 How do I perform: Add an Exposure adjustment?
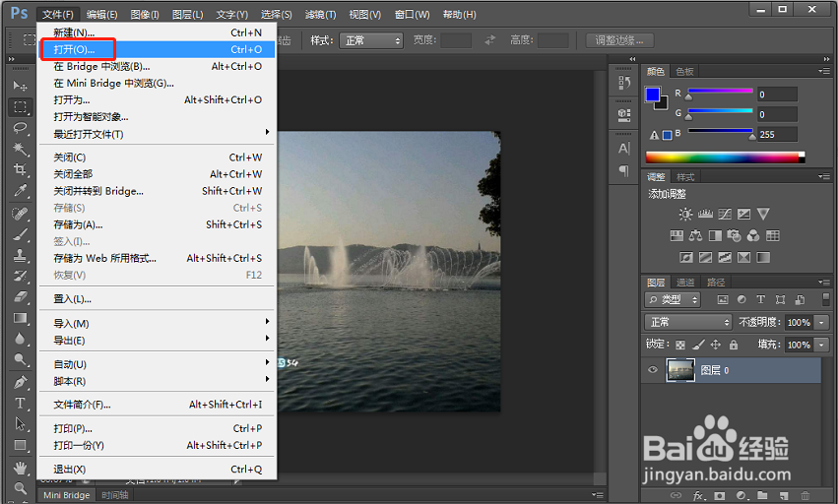[x=743, y=215]
